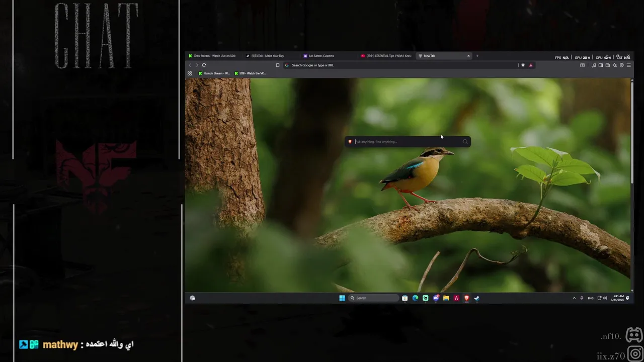The height and width of the screenshot is (362, 644).
Task: Open the Brave VPN shield icon
Action: point(621,65)
